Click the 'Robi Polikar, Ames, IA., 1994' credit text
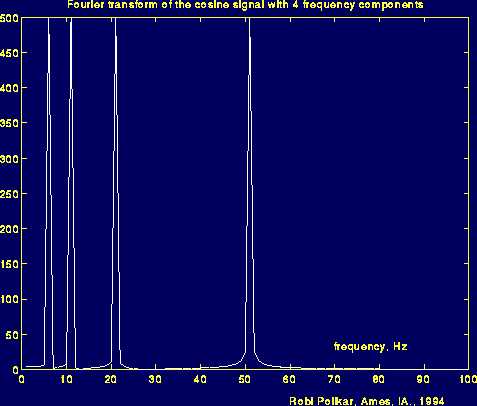Image resolution: width=477 pixels, height=406 pixels. click(x=367, y=401)
